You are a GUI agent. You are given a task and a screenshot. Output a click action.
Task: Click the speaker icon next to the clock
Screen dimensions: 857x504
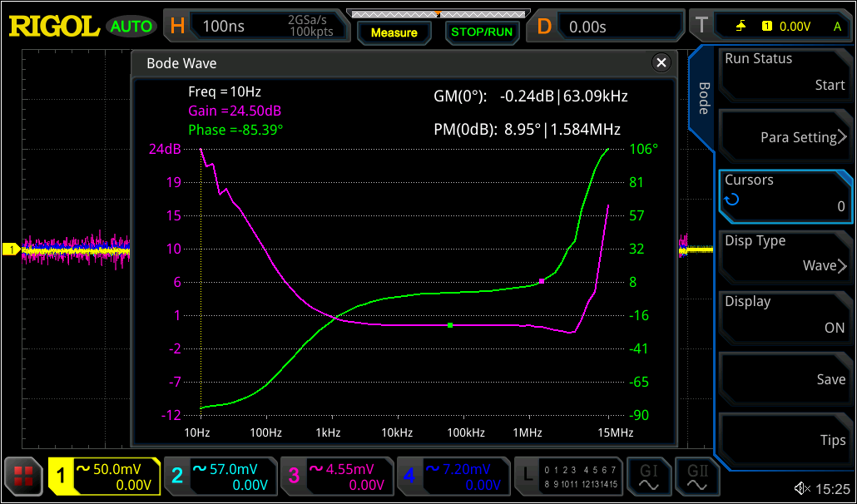800,488
